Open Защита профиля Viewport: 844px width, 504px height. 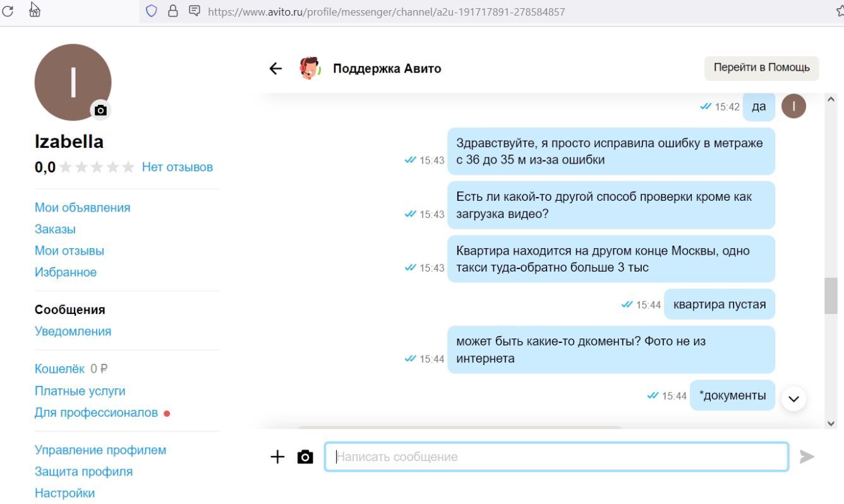(x=83, y=472)
